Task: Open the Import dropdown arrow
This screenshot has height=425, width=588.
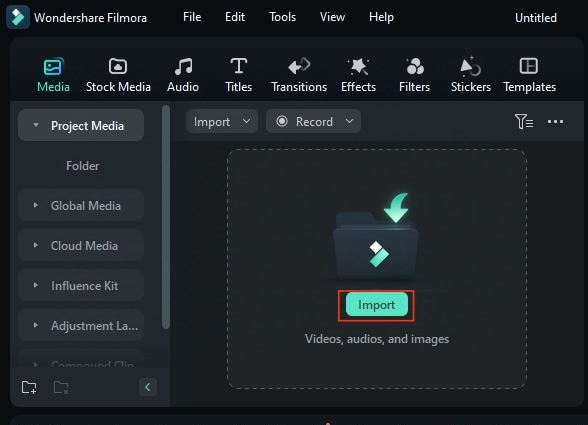Action: pyautogui.click(x=246, y=121)
